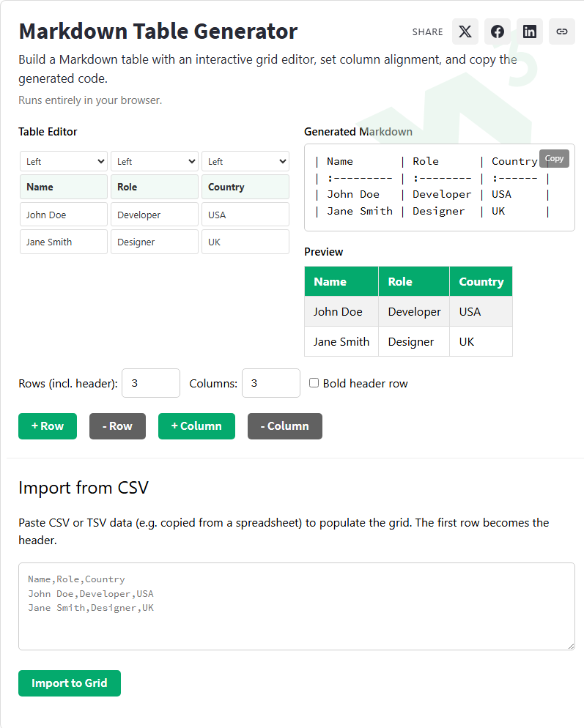This screenshot has height=728, width=584.
Task: Add a column with + Column
Action: (x=196, y=426)
